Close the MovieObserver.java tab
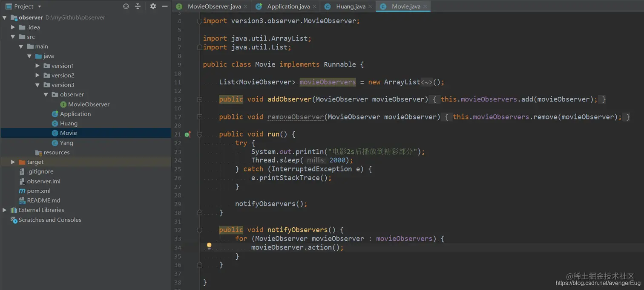 coord(246,7)
